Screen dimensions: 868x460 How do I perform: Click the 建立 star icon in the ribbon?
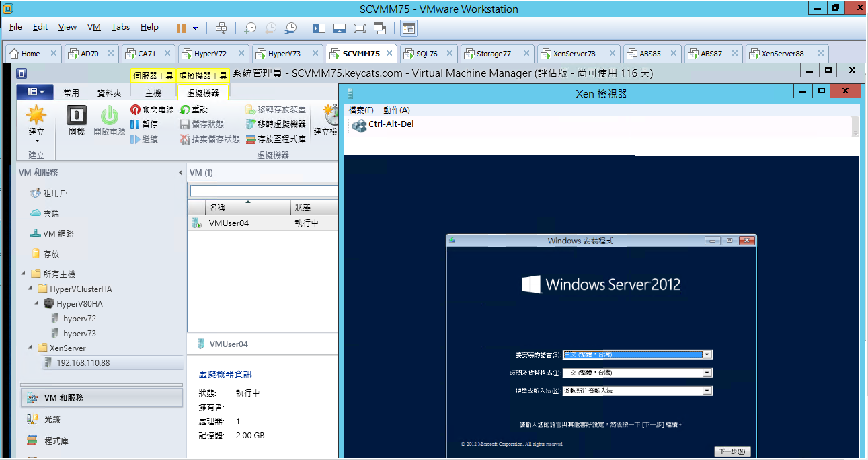[36, 115]
